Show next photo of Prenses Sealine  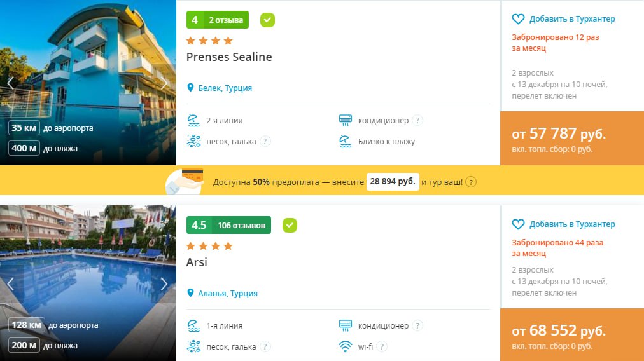pyautogui.click(x=164, y=83)
